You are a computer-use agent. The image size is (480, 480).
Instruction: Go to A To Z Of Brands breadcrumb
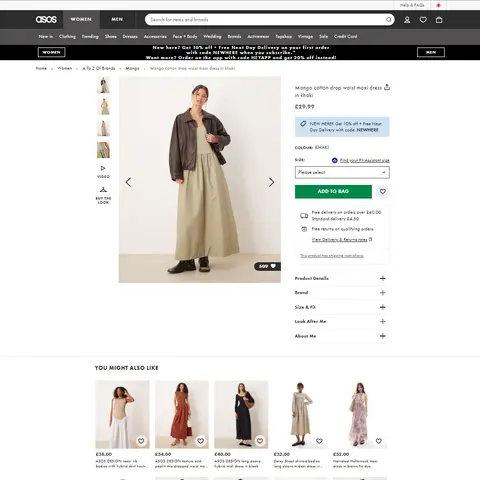(x=99, y=68)
